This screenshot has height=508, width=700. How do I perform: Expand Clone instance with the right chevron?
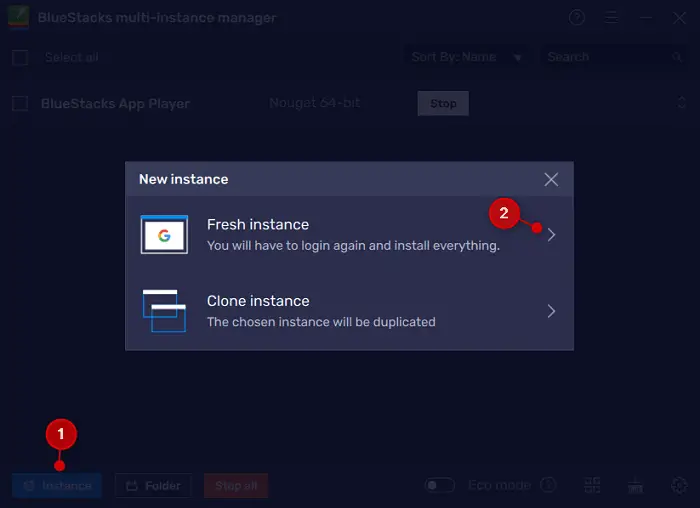(551, 311)
